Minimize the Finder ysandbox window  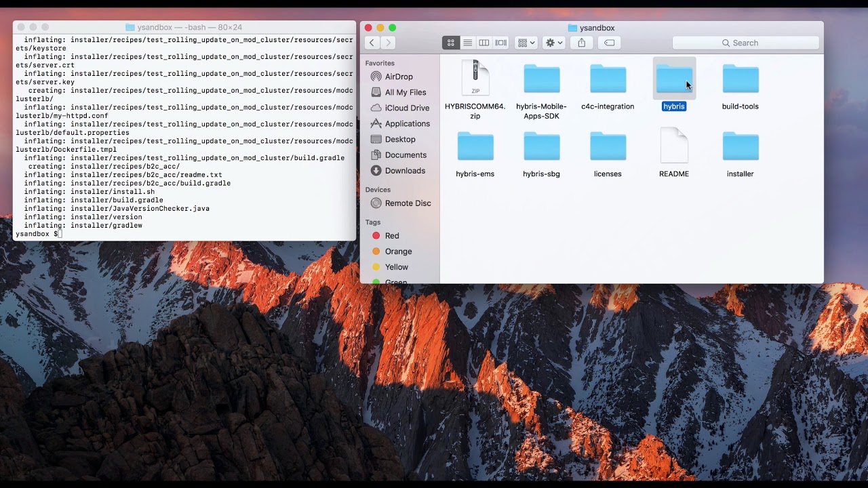coord(380,28)
